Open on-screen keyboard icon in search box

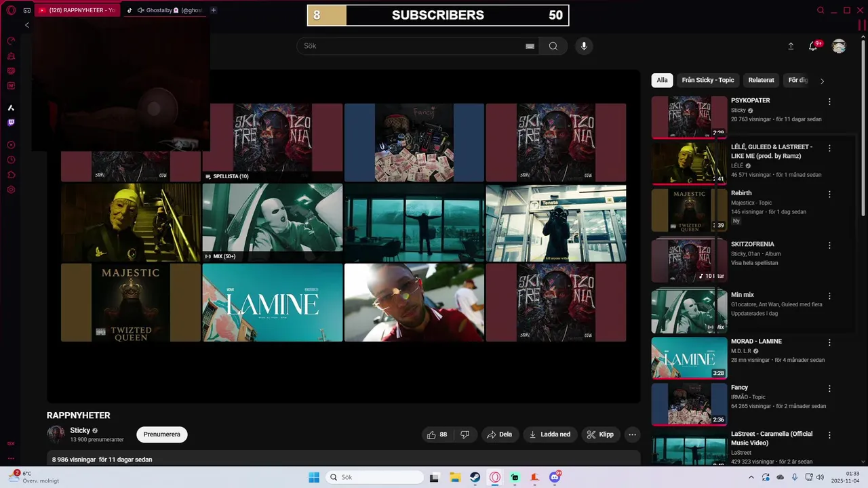click(530, 46)
